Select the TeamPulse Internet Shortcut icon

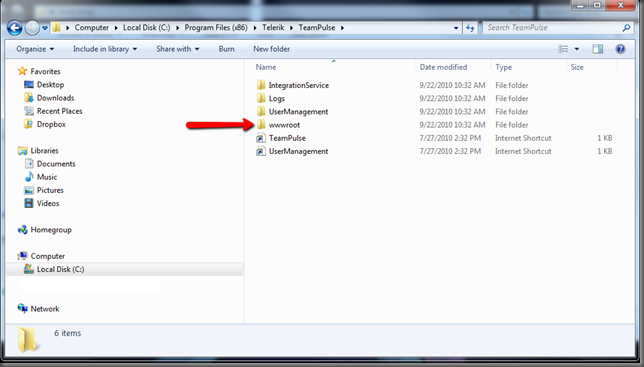(x=261, y=138)
